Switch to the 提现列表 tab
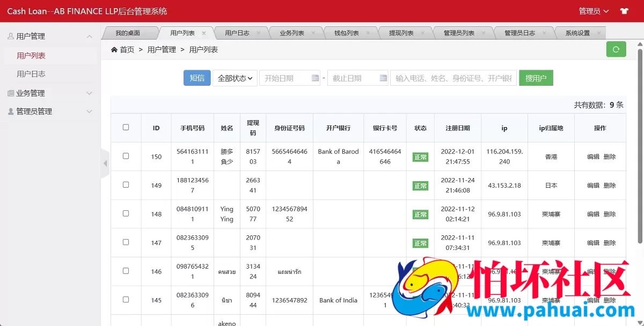 [401, 33]
